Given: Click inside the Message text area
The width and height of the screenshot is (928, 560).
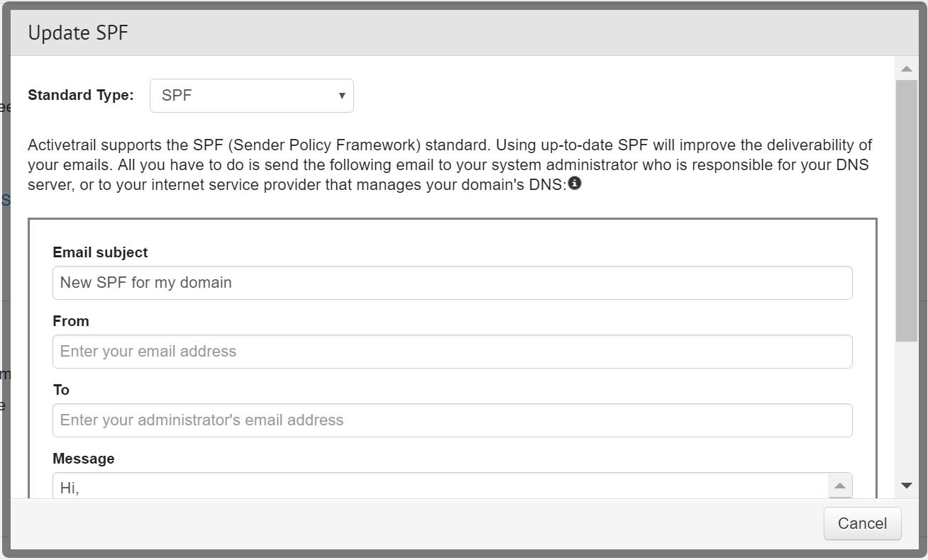Looking at the screenshot, I should [x=440, y=488].
